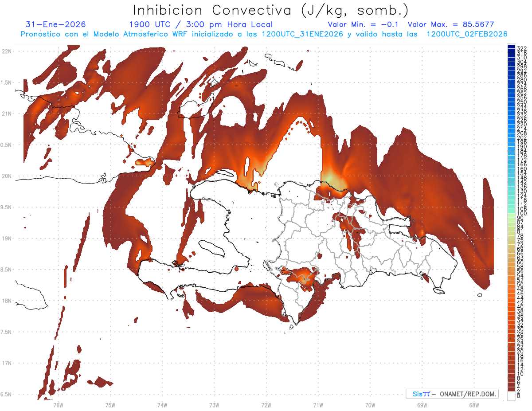The image size is (532, 411).
Task: Click the "75W" longitude label
Action: (110, 405)
